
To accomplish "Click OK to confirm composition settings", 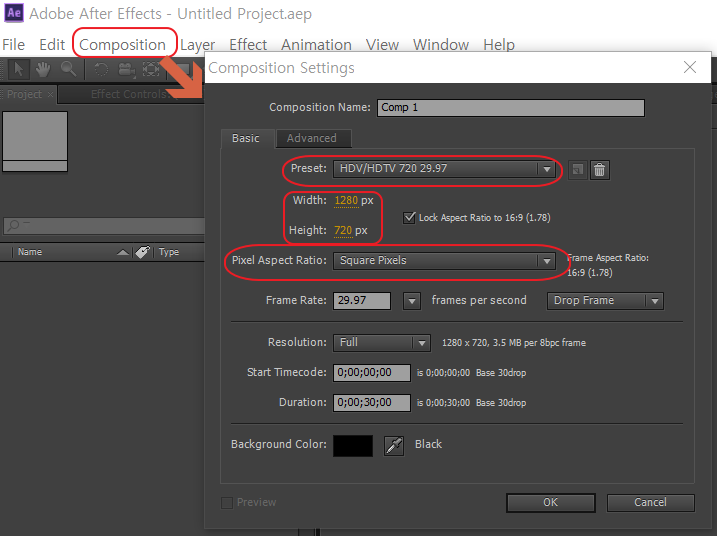I will click(x=551, y=503).
